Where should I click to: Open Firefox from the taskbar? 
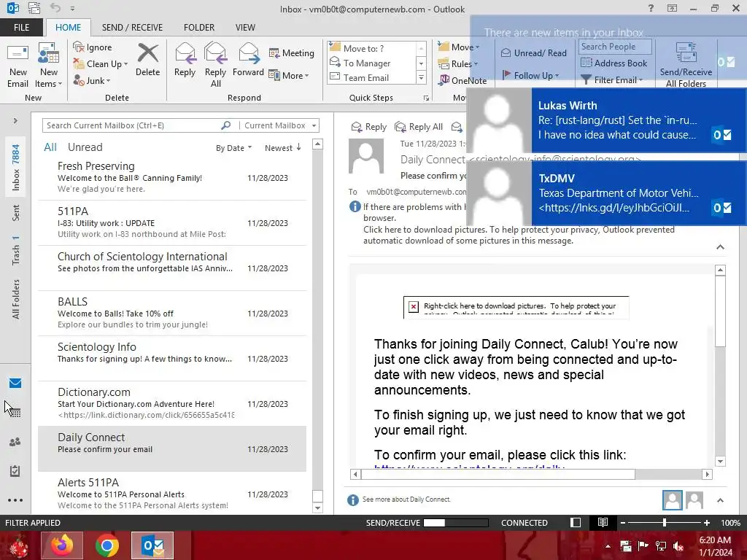(x=62, y=545)
